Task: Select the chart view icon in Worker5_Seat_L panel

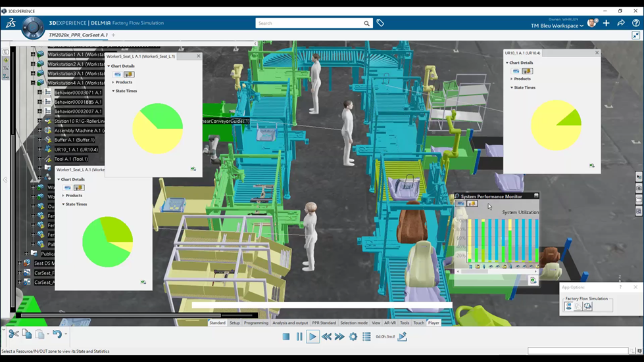Action: [118, 74]
